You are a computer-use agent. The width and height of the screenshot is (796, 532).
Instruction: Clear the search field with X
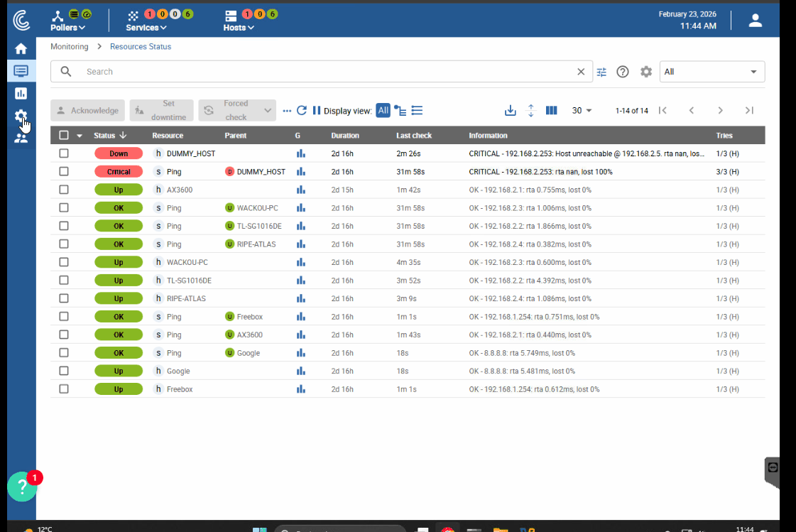pyautogui.click(x=581, y=72)
